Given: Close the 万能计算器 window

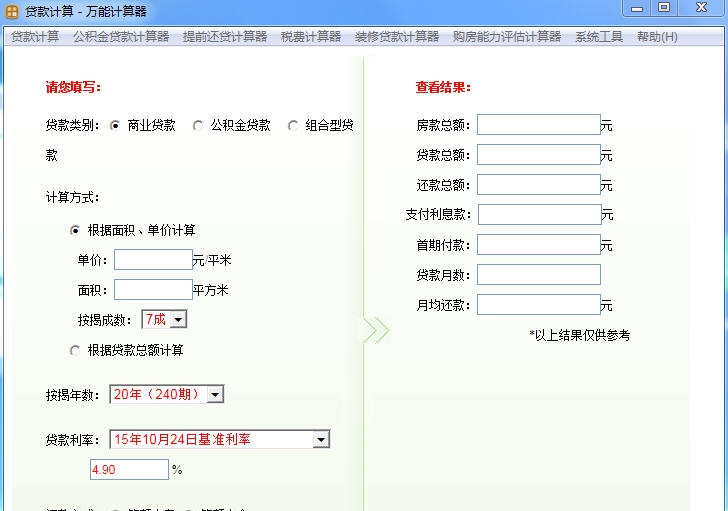Looking at the screenshot, I should coord(701,8).
